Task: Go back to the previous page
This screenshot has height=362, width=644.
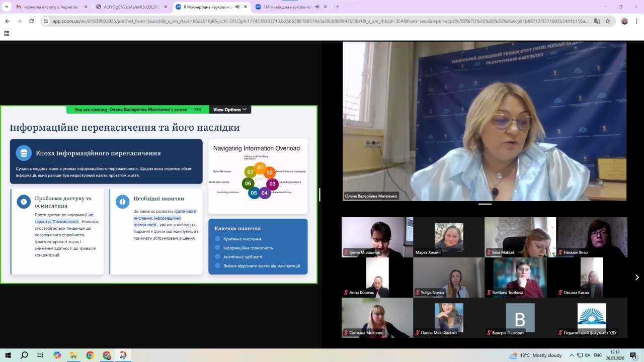Action: click(x=7, y=21)
